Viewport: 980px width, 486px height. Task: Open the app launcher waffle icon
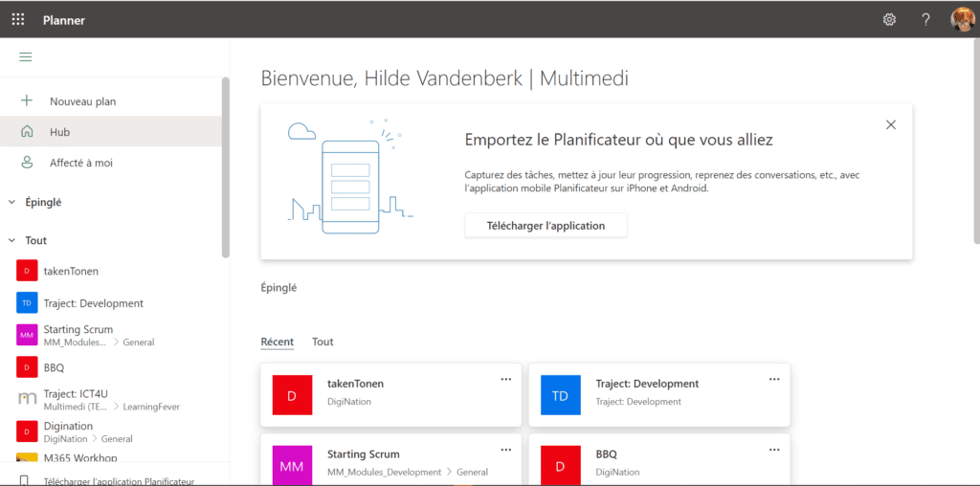tap(18, 19)
